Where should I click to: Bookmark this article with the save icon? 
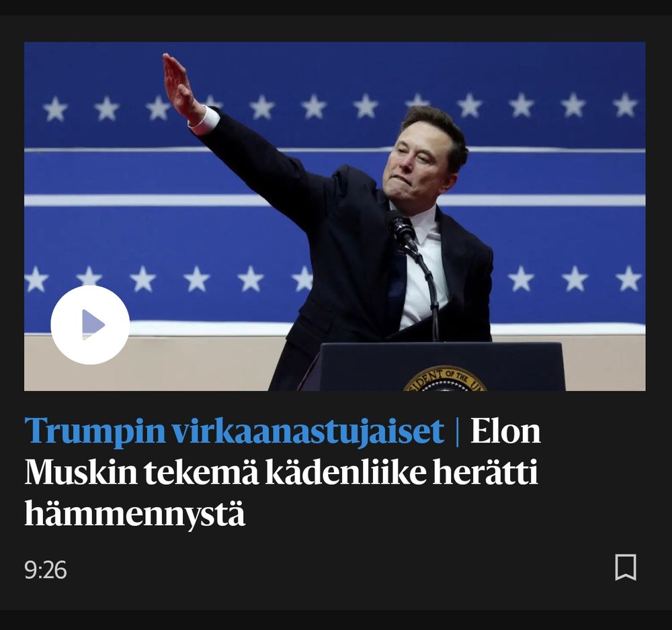pos(625,567)
